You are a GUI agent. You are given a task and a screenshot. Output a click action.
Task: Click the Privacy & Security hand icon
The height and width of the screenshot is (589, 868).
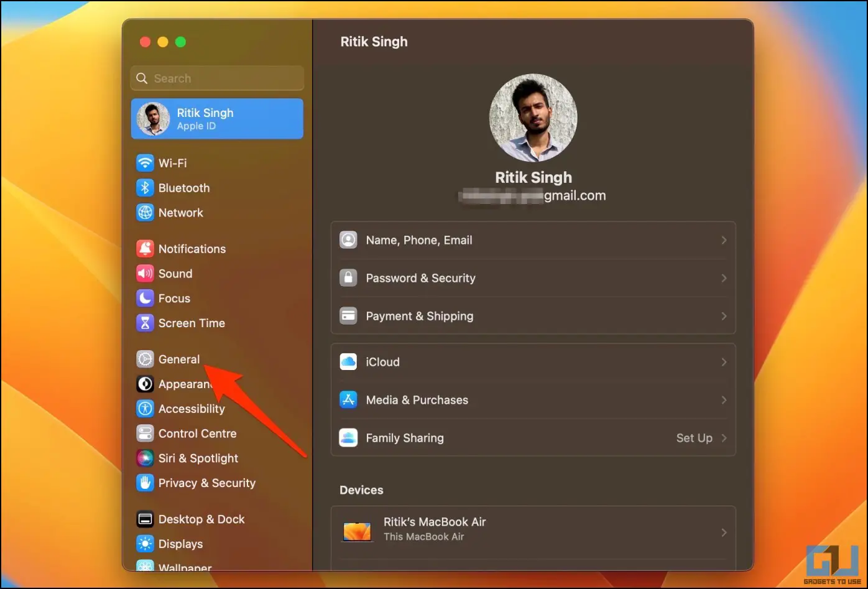[x=145, y=483]
